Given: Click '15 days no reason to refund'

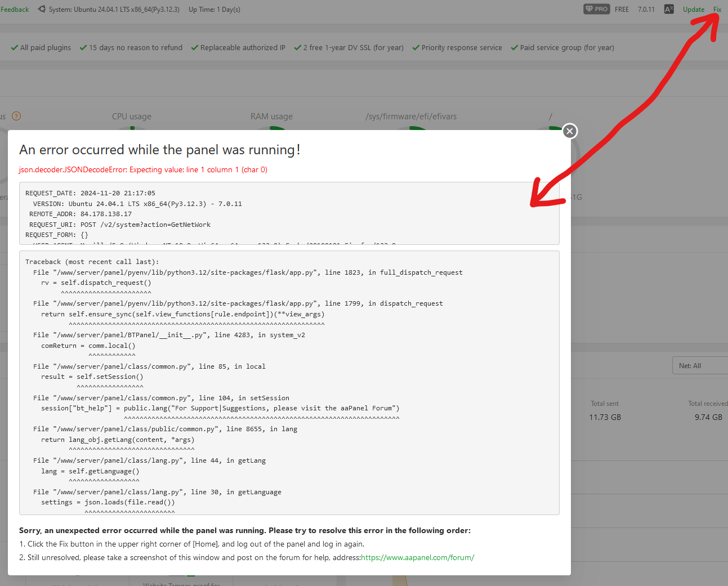Looking at the screenshot, I should tap(131, 48).
